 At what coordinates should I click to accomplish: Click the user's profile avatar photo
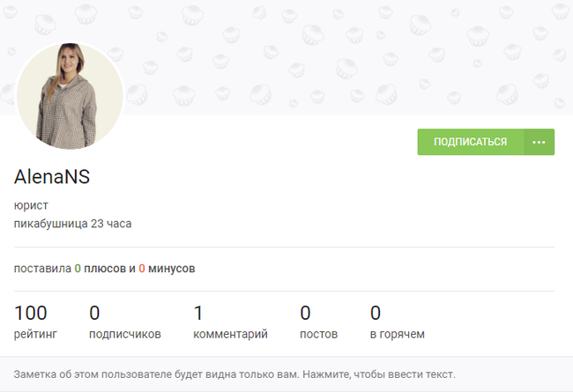70,96
